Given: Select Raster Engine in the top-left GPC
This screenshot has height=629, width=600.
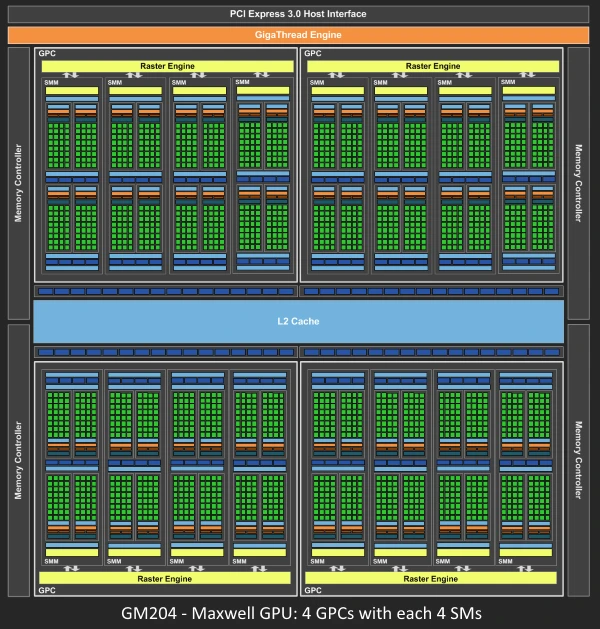Looking at the screenshot, I should [x=167, y=66].
